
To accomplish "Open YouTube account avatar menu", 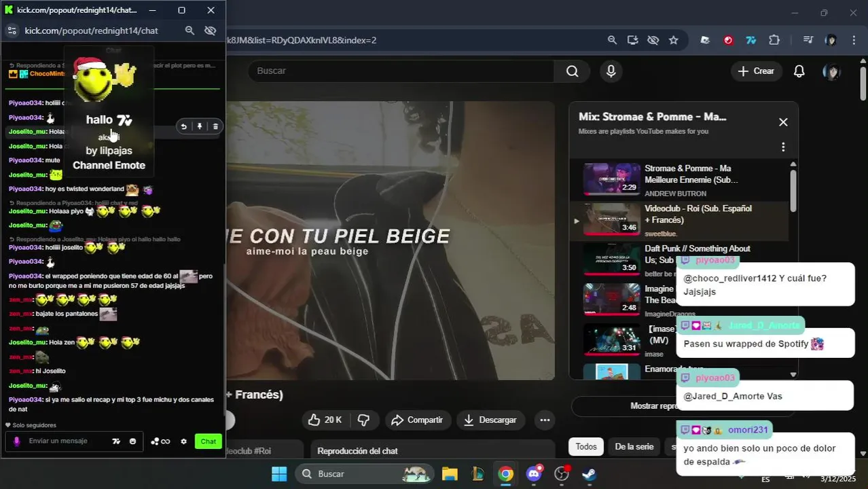I will point(831,71).
